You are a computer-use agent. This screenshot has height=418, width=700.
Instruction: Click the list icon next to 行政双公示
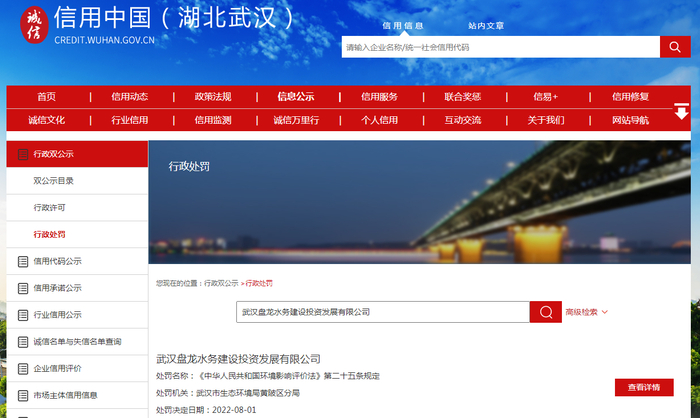[23, 155]
